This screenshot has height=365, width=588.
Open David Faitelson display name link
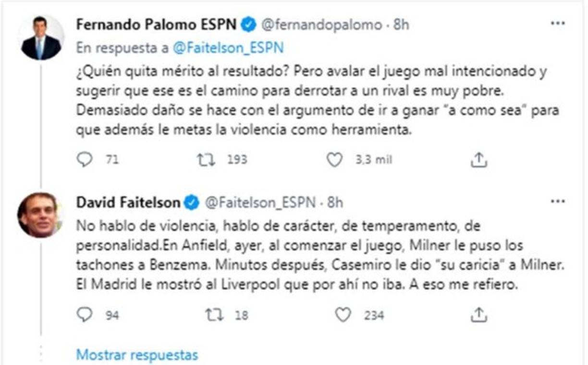[128, 203]
